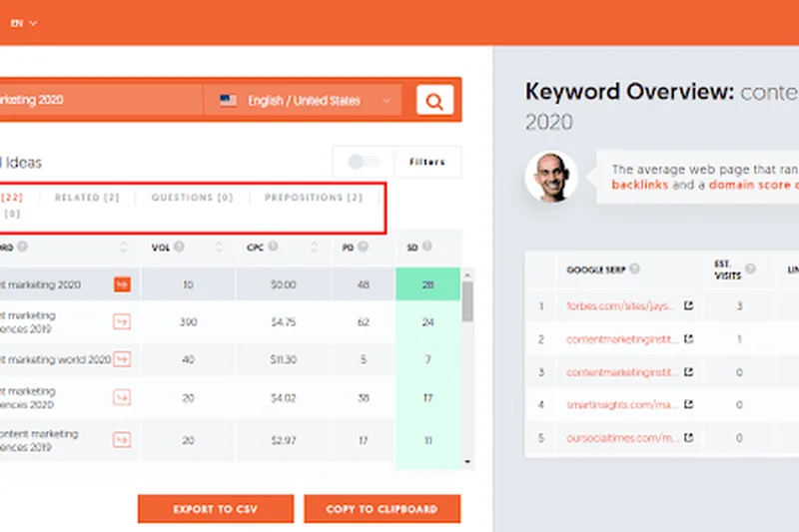
Task: Click the EXPORT TO CSV button
Action: click(216, 509)
